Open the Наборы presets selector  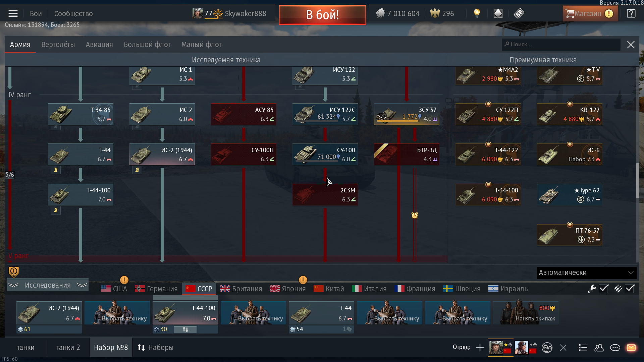click(x=155, y=348)
